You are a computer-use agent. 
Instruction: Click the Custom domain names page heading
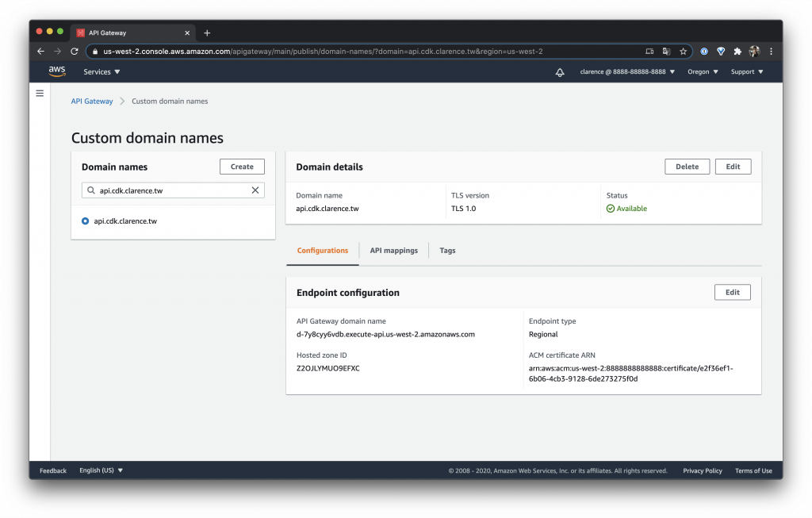147,138
